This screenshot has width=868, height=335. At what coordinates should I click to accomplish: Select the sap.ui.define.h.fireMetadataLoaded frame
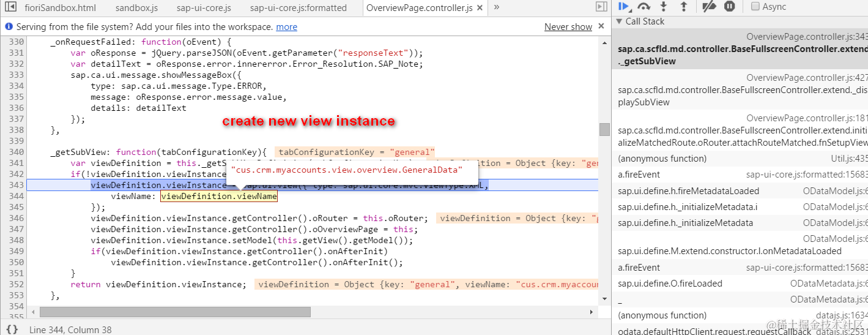pos(688,191)
